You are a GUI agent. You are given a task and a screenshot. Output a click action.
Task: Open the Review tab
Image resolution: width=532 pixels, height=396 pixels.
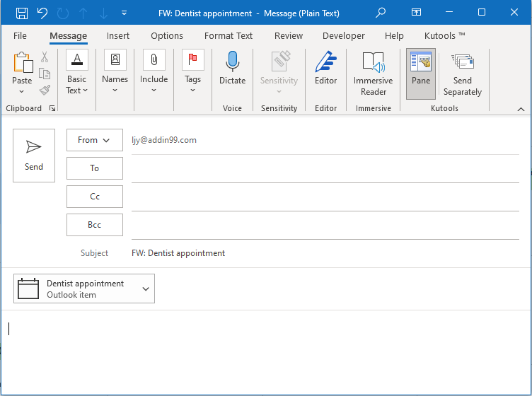pos(289,35)
